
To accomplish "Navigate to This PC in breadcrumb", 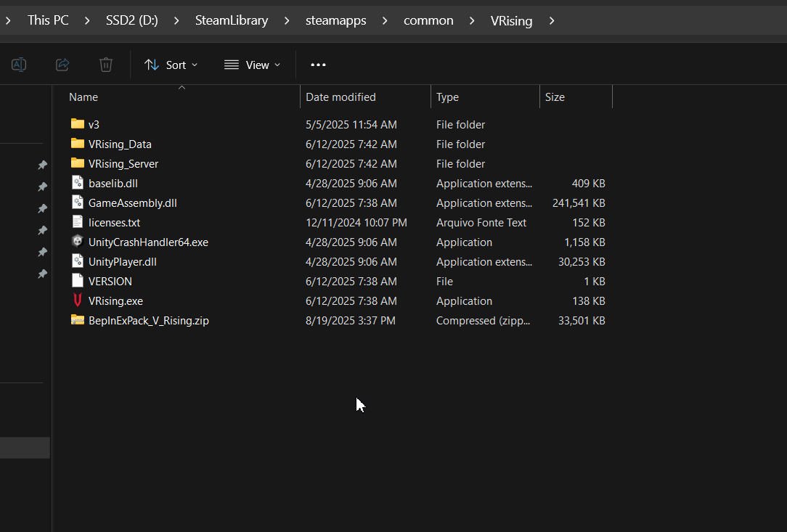I will point(48,20).
